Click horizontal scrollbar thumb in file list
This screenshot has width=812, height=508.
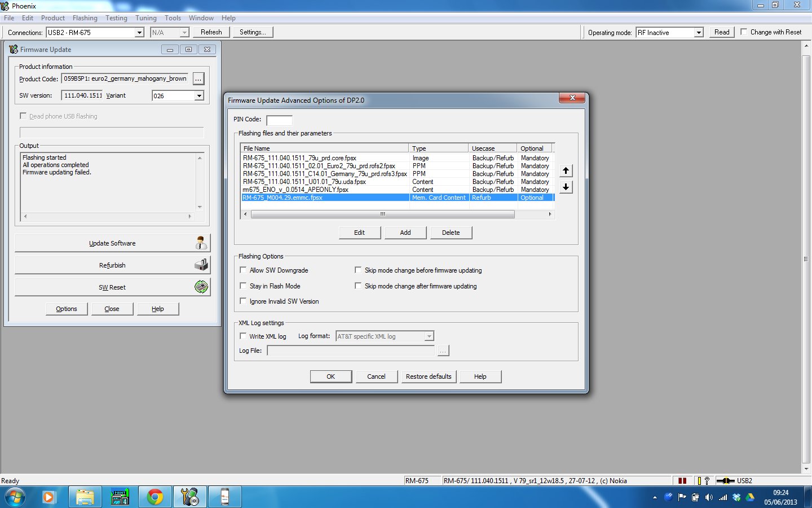click(382, 214)
